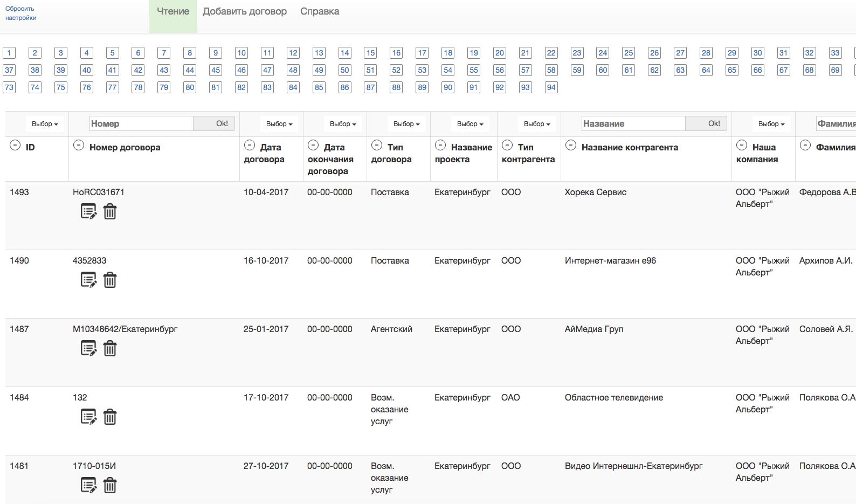856x504 pixels.
Task: Delete contract number 132
Action: (x=110, y=417)
